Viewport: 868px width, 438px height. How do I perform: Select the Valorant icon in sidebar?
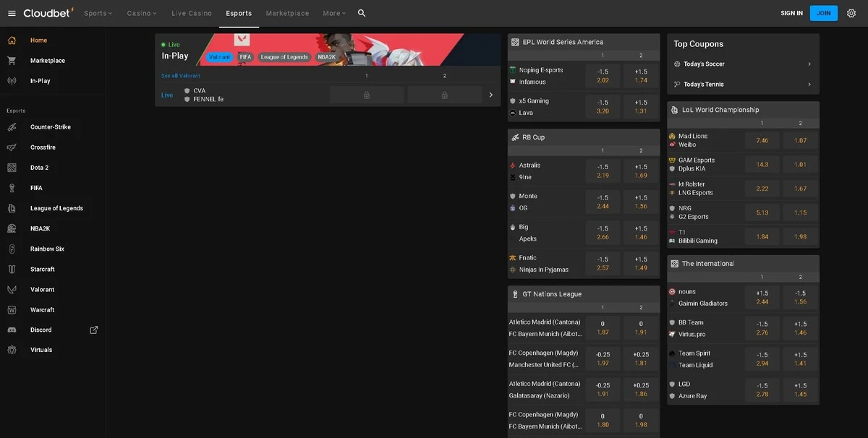pos(12,289)
